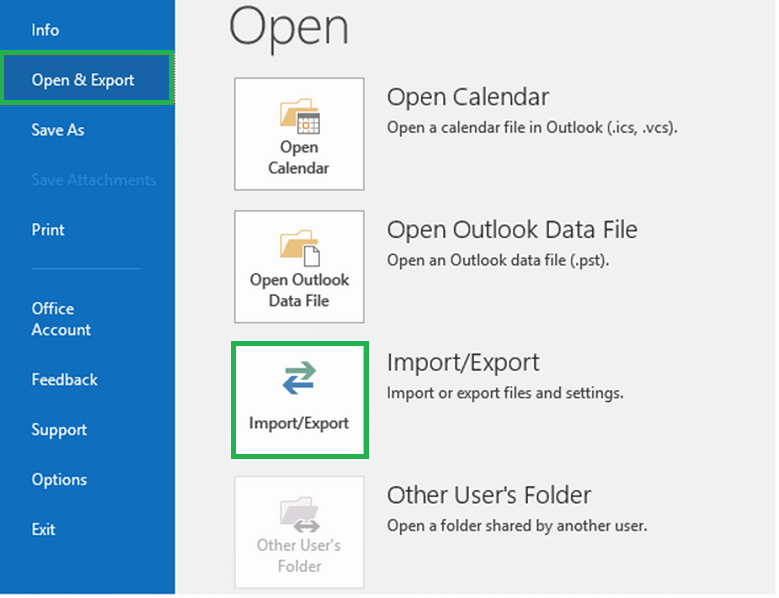Image resolution: width=779 pixels, height=598 pixels.
Task: Click the Open Outlook Data File heading
Action: point(512,230)
